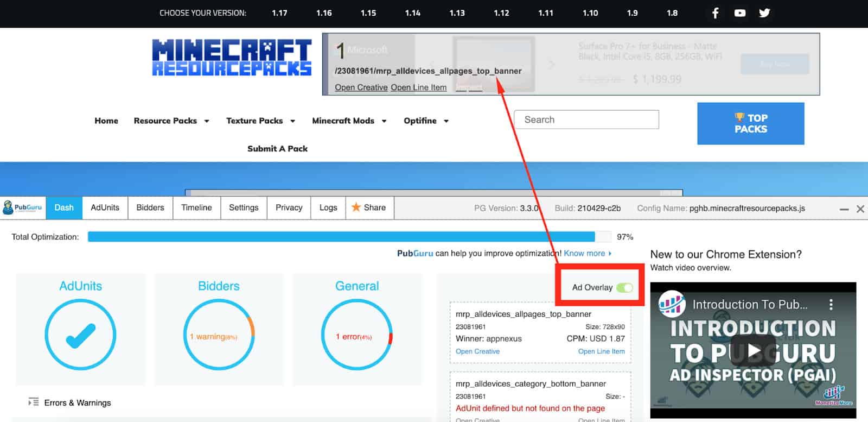Switch to the Dash tab
This screenshot has height=422, width=868.
(x=64, y=207)
